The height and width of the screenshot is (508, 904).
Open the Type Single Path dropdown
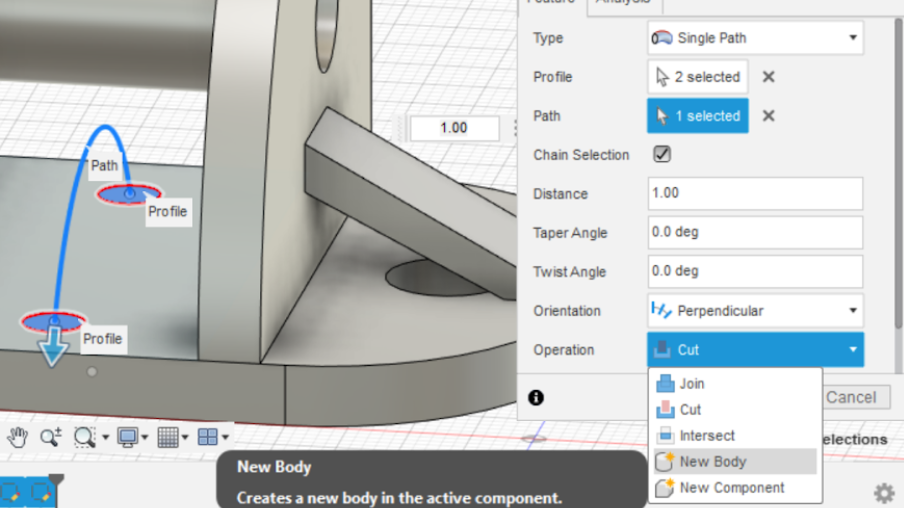755,37
